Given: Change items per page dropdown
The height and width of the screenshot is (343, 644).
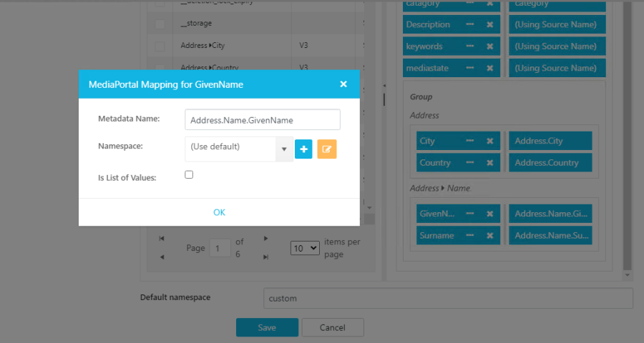Looking at the screenshot, I should 305,248.
